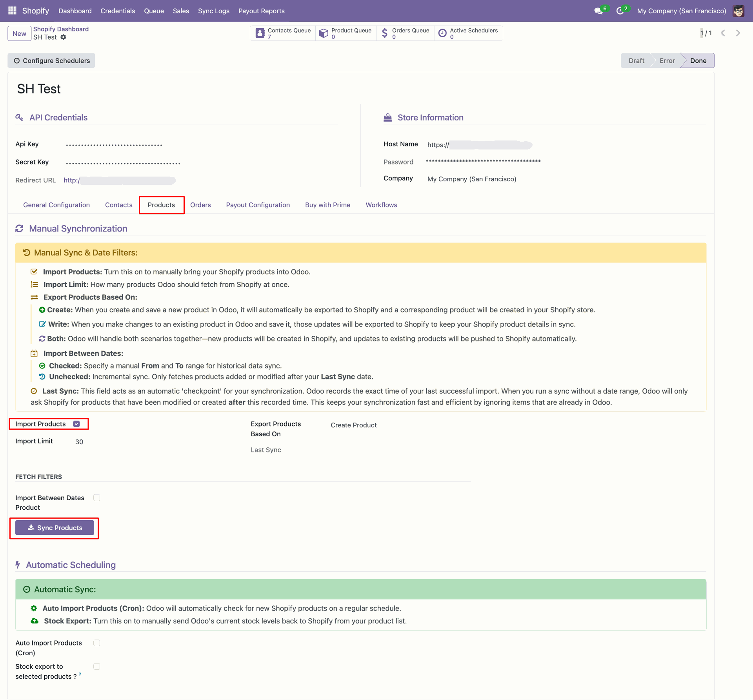
Task: Switch to Contacts tab
Action: (119, 205)
